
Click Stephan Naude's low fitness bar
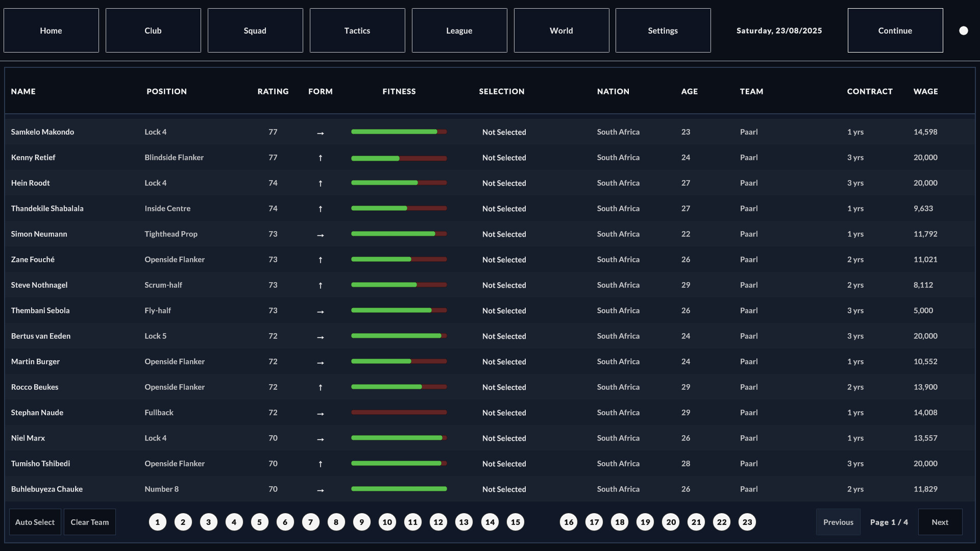pyautogui.click(x=399, y=412)
